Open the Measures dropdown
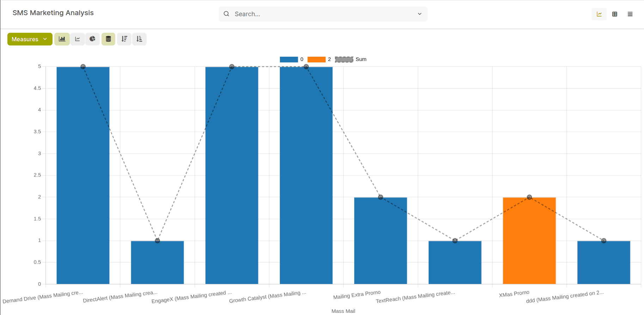This screenshot has height=315, width=644. 30,39
